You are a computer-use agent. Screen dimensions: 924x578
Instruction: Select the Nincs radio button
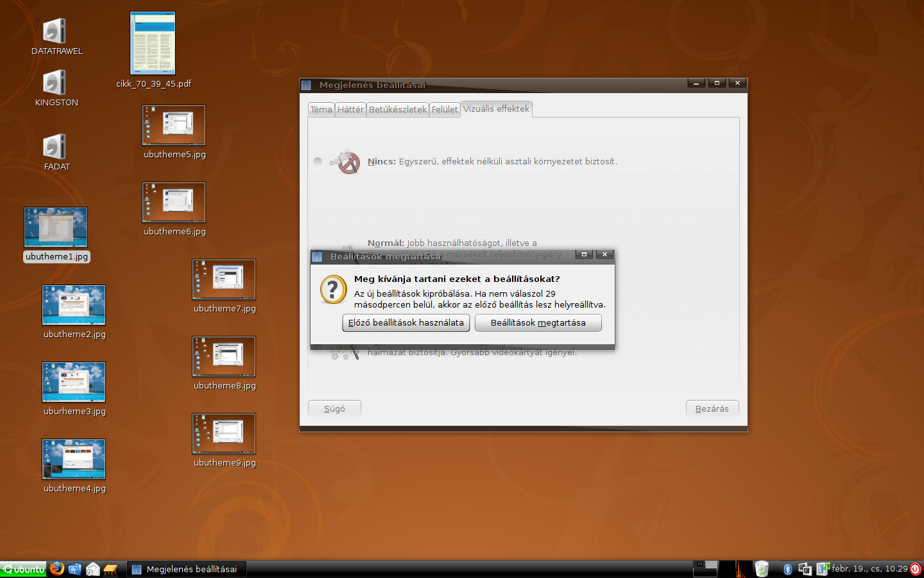coord(318,161)
